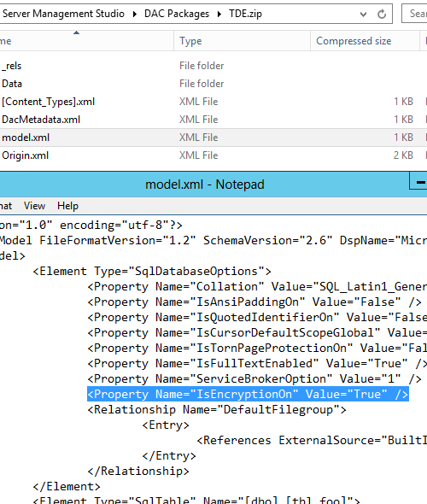Click TDE.zip in the breadcrumb path

(x=245, y=14)
